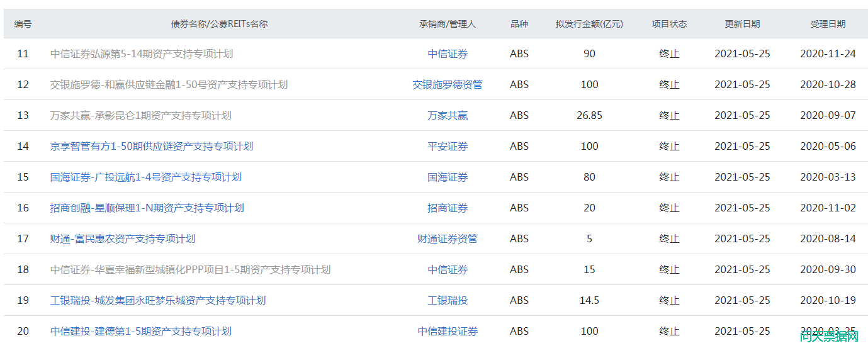Select acceptance date 2020-10-28

[828, 85]
